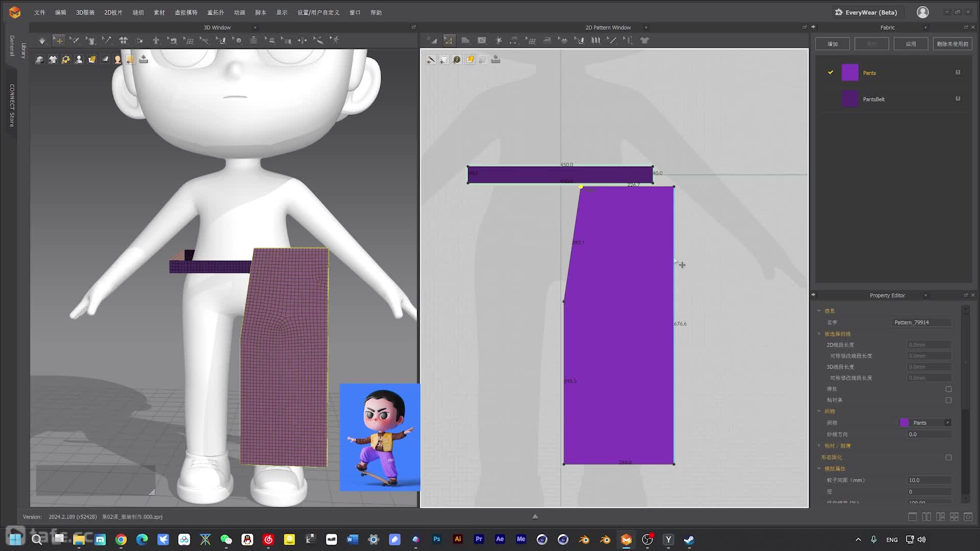
Task: Open the user account profile icon
Action: pos(922,12)
